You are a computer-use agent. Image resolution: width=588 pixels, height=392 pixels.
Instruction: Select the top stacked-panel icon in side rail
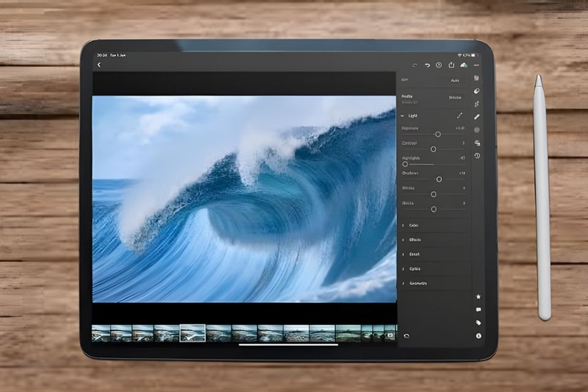[x=476, y=78]
